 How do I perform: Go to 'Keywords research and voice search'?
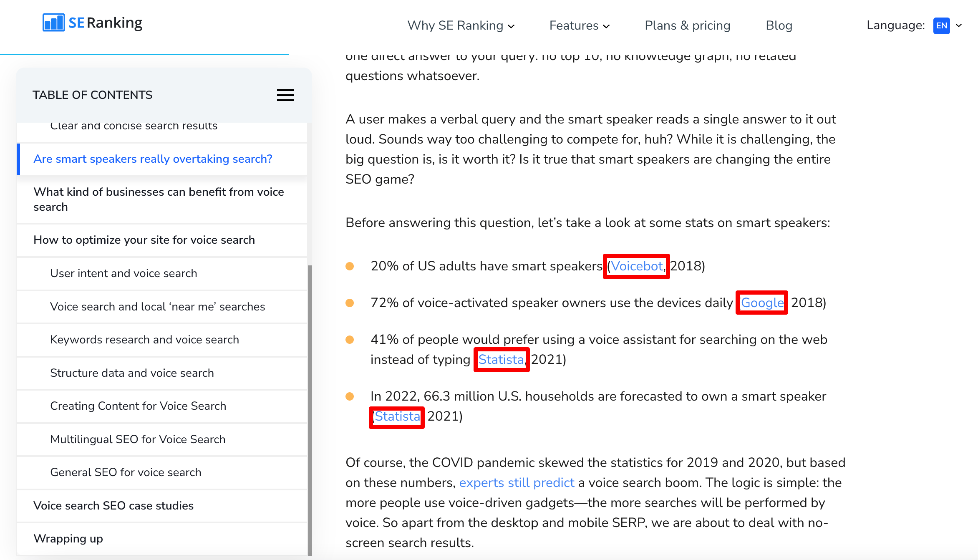pyautogui.click(x=162, y=340)
